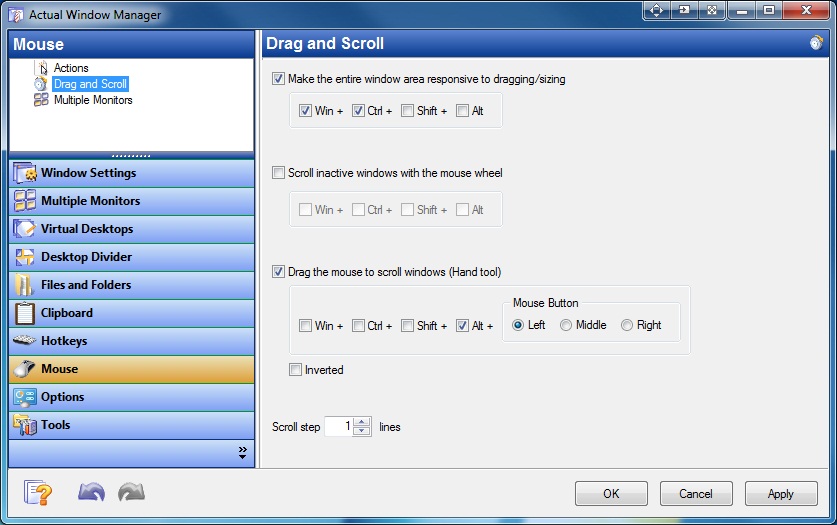Click the move-window arrows title bar icon
Image resolution: width=837 pixels, height=525 pixels.
coord(657,10)
